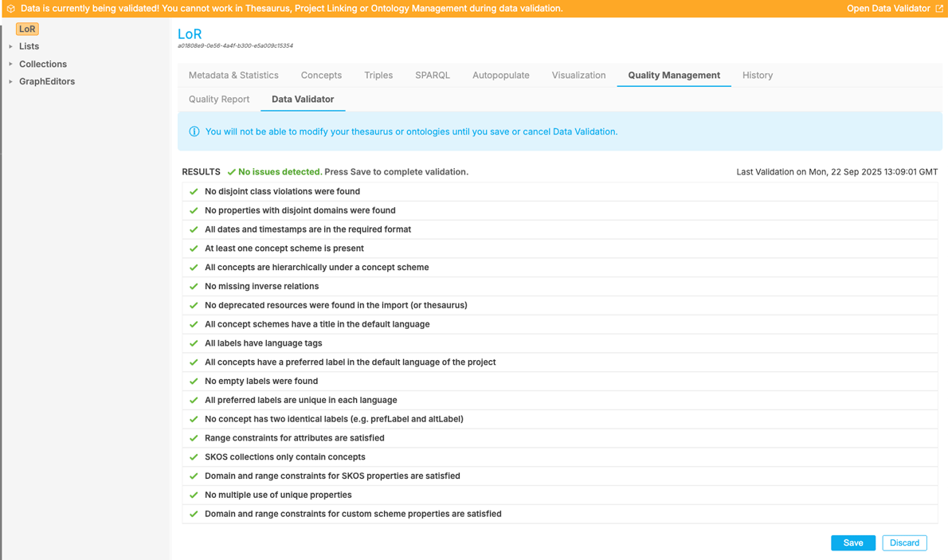This screenshot has height=560, width=948.
Task: Click the check icon for SKOS collections result
Action: pyautogui.click(x=193, y=456)
